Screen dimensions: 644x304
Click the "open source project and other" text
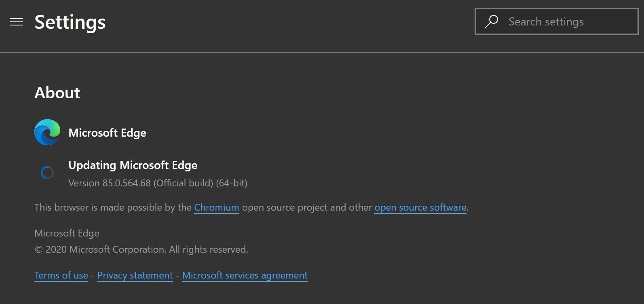(x=306, y=207)
